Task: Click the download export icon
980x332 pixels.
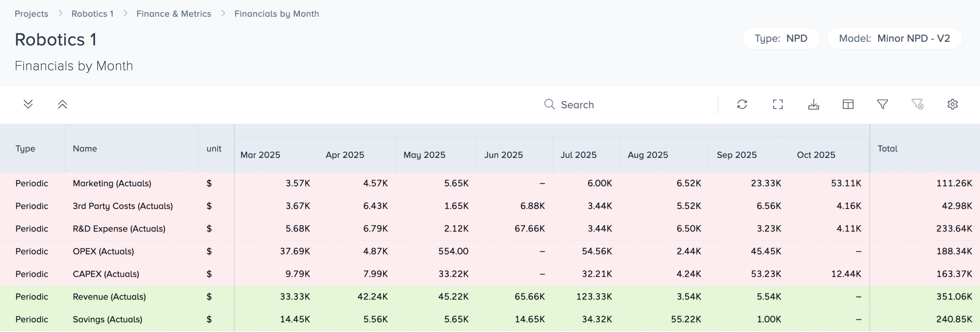Action: 813,104
